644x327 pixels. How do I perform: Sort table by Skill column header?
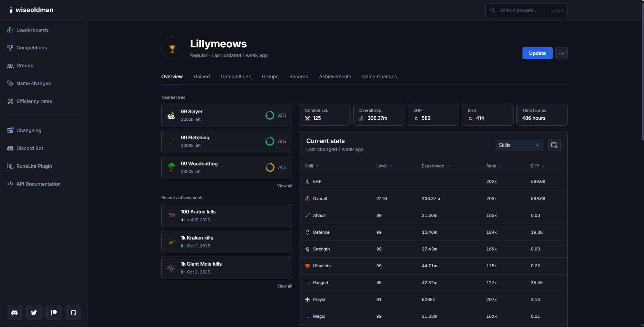point(312,166)
